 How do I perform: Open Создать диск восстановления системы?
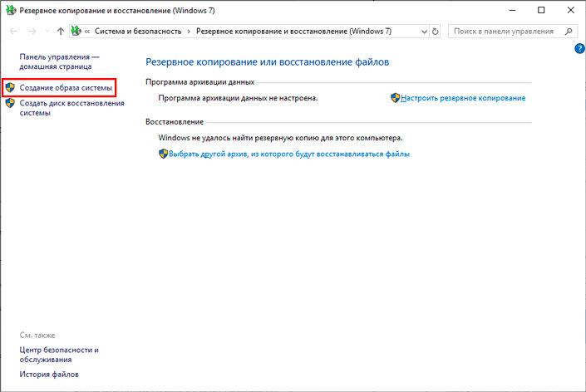[x=71, y=108]
